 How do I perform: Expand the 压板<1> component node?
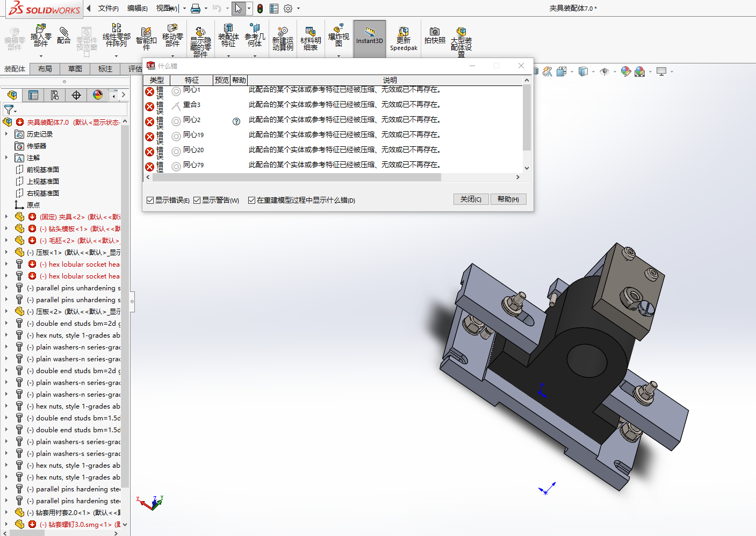click(x=6, y=252)
